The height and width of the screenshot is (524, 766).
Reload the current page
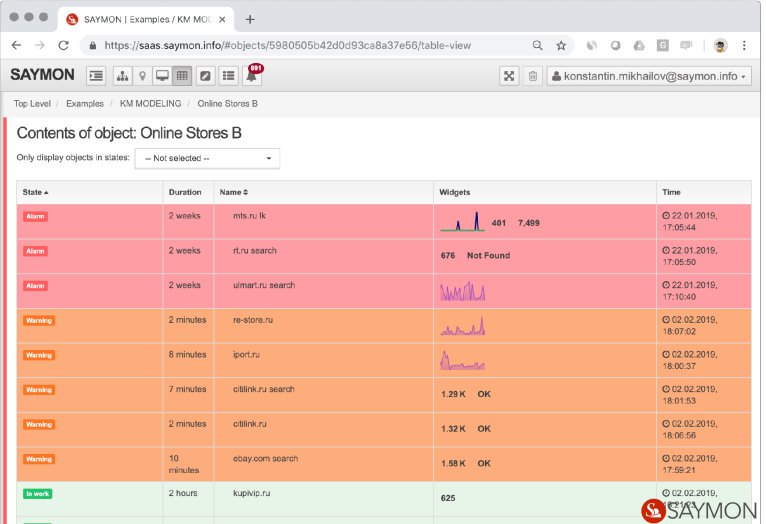click(64, 45)
